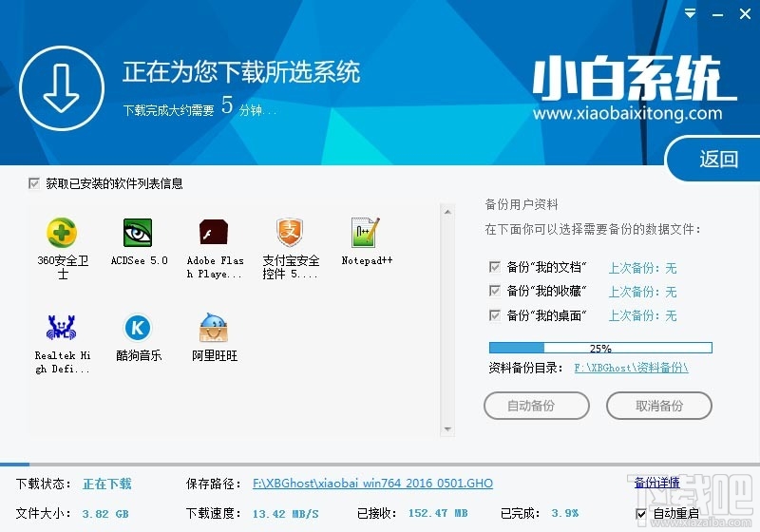This screenshot has width=760, height=532.
Task: Open the title bar dropdown menu arrow
Action: pos(690,13)
